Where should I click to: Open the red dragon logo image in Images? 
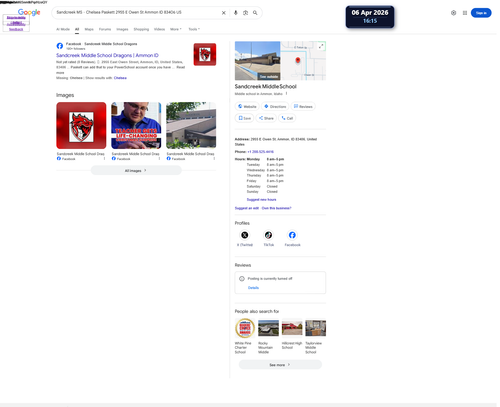pos(81,125)
